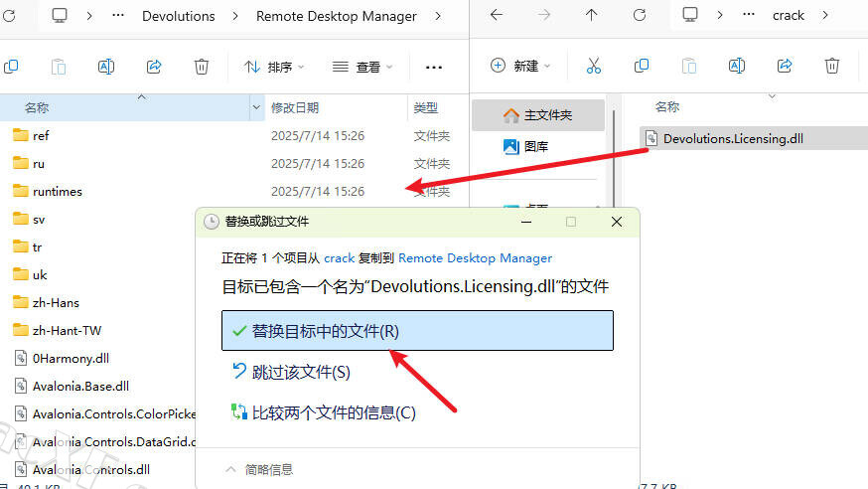Choose 替换目标中的文件(R) in the dialog
Image resolution: width=868 pixels, height=489 pixels.
pyautogui.click(x=417, y=331)
